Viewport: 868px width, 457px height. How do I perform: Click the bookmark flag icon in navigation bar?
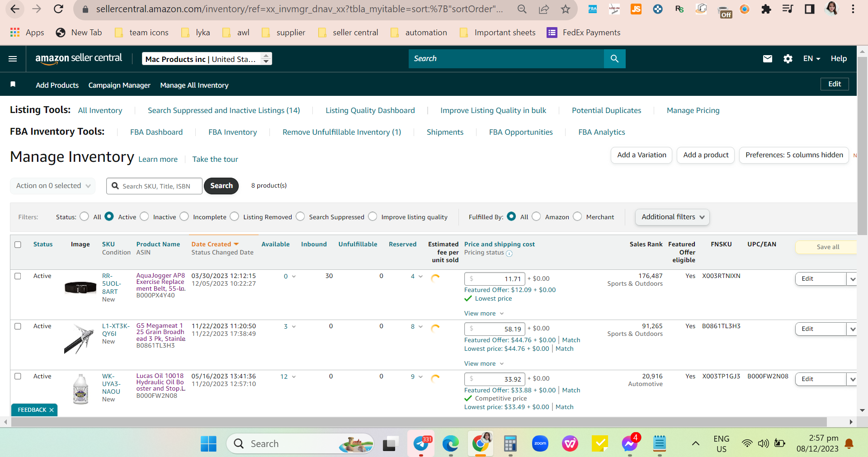click(x=13, y=85)
